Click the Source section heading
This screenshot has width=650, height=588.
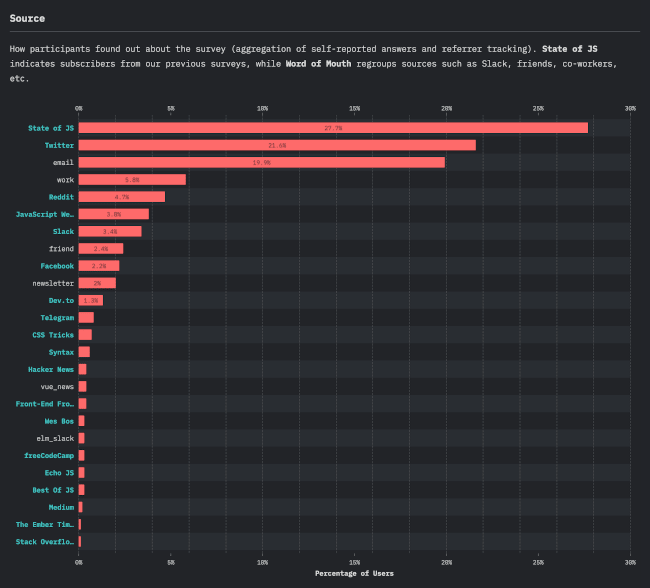pyautogui.click(x=27, y=18)
